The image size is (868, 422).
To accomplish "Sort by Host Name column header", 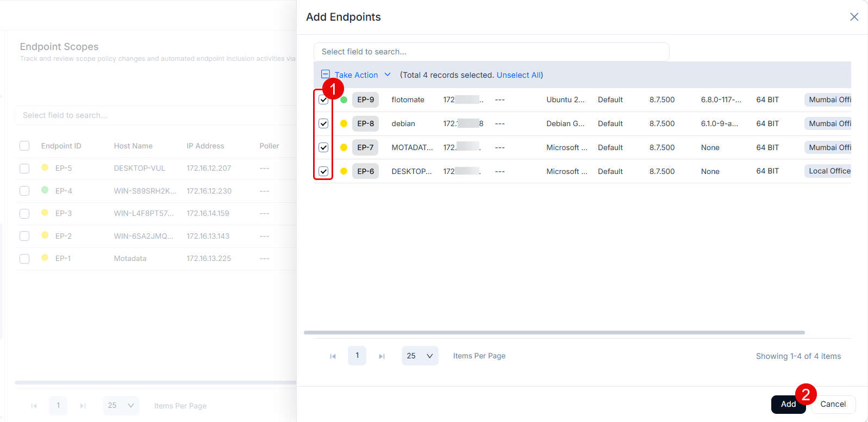I will [x=133, y=146].
